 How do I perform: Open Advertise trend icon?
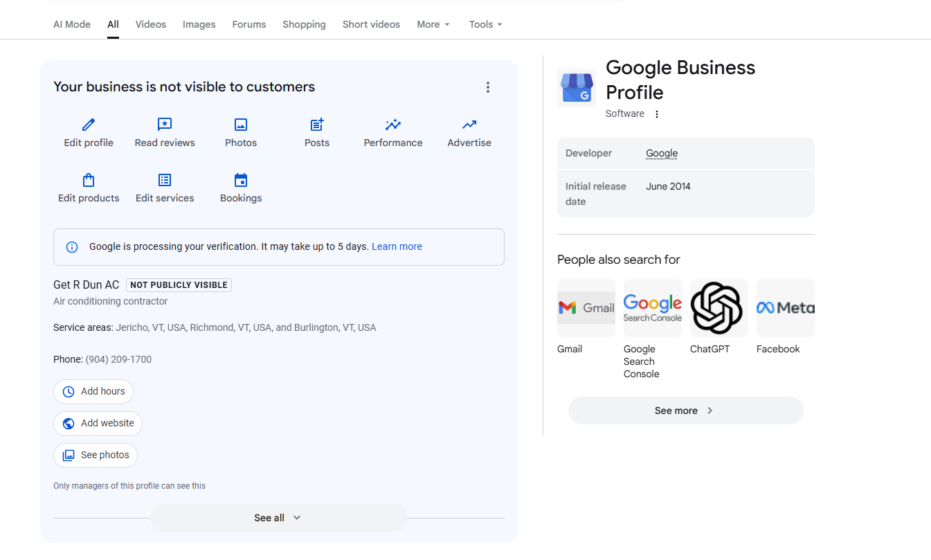(x=469, y=125)
